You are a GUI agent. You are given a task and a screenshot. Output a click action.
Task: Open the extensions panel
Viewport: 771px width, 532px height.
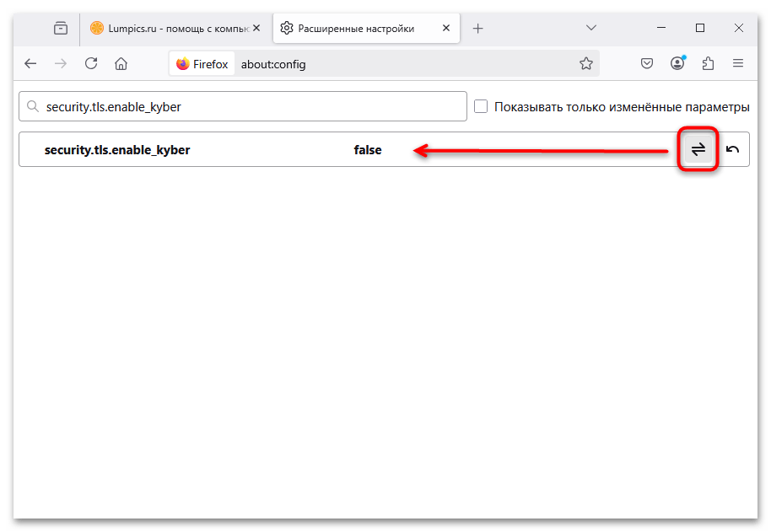(708, 63)
